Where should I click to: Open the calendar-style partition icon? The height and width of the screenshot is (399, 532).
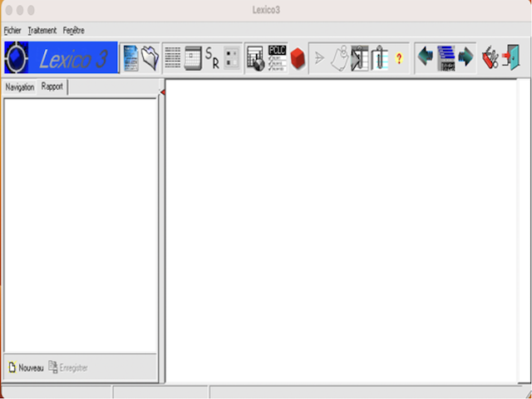[x=193, y=58]
